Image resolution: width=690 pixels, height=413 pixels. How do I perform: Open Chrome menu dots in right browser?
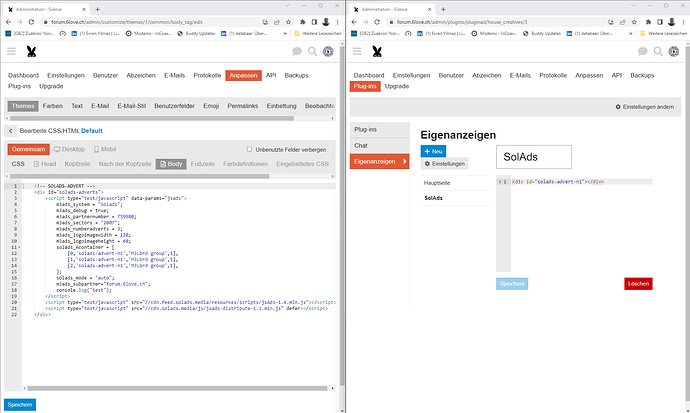pos(683,22)
